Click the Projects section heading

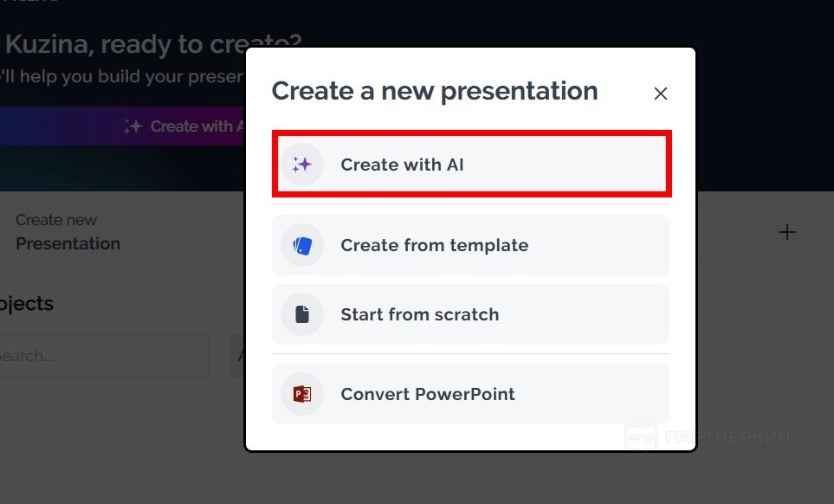click(x=26, y=304)
